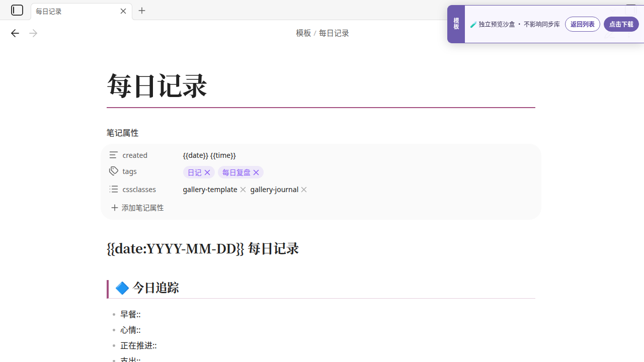
Task: Click the 模板 purple side label
Action: coord(456,24)
